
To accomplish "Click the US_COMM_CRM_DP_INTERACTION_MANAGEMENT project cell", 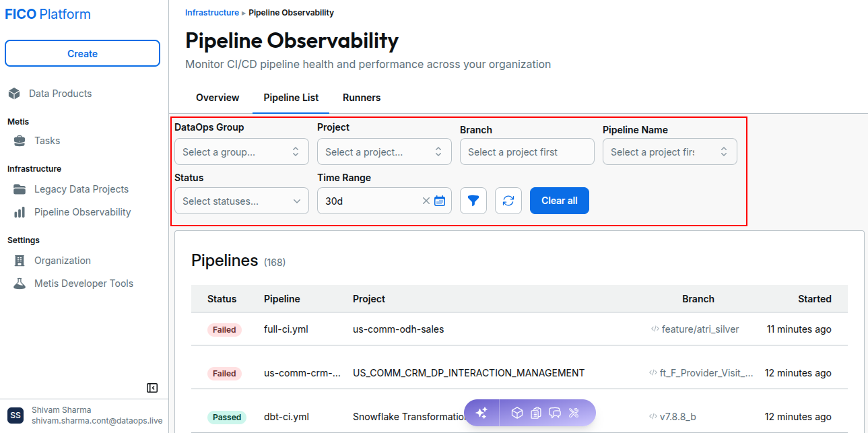I will (x=469, y=373).
